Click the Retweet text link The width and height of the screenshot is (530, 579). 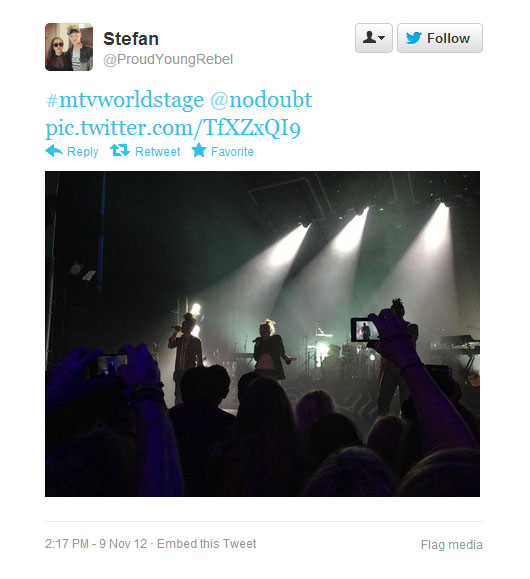click(x=158, y=151)
